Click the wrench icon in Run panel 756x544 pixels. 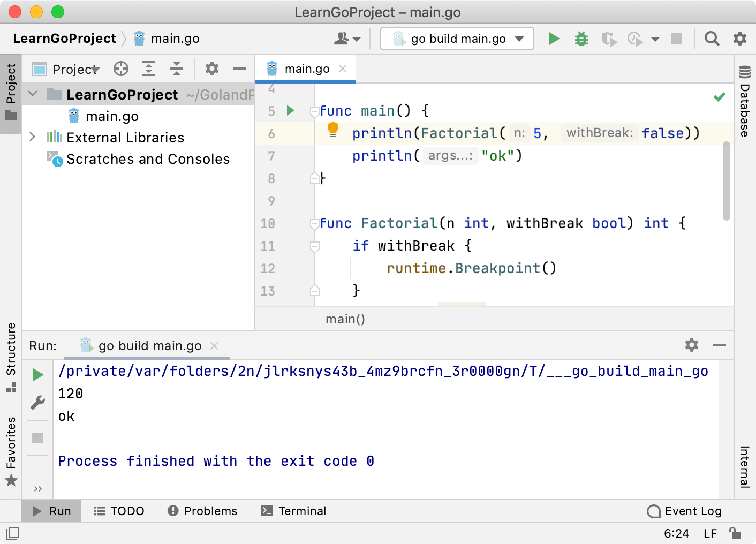(37, 403)
